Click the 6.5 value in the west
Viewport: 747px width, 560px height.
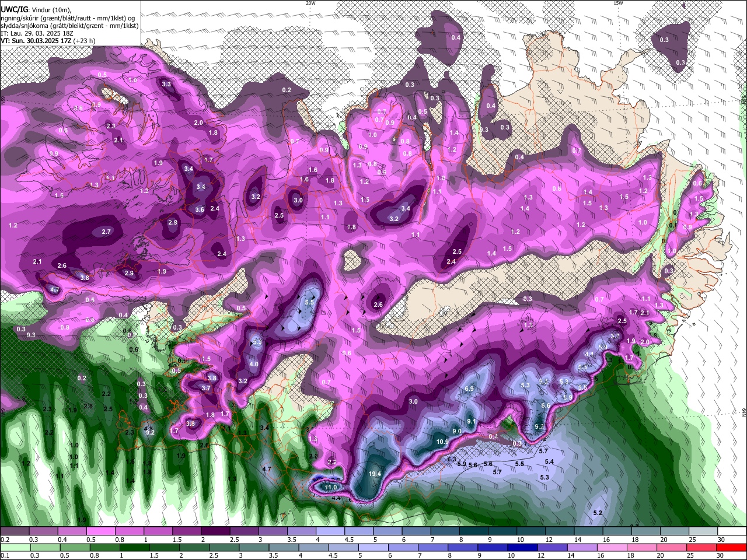(x=310, y=302)
